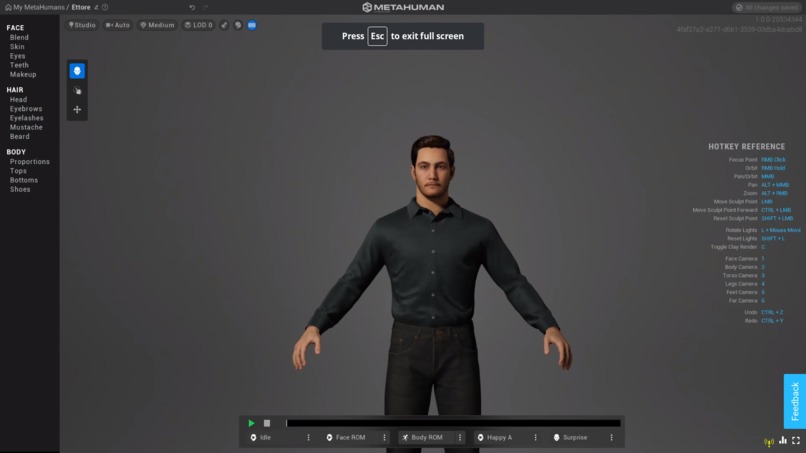Image resolution: width=806 pixels, height=453 pixels.
Task: Click the HAIR category header
Action: tap(15, 89)
